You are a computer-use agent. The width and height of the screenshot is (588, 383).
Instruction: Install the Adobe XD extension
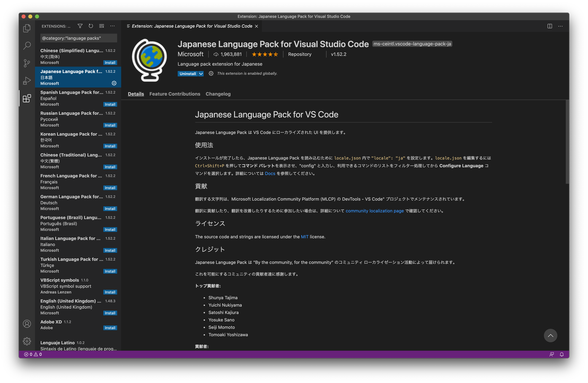(110, 328)
